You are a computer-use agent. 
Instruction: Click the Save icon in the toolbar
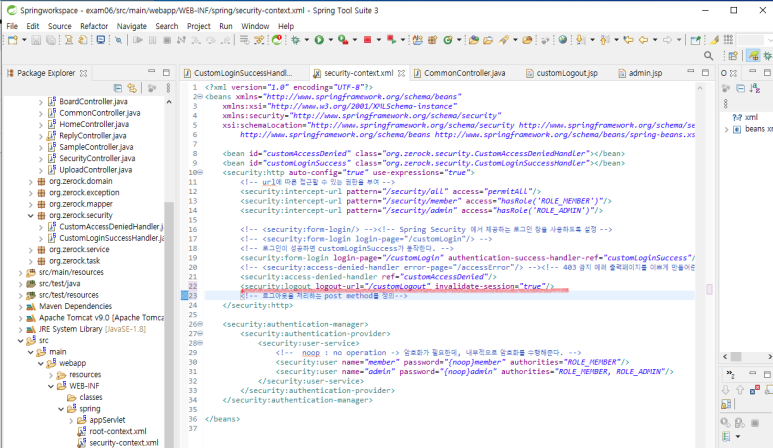pos(36,40)
